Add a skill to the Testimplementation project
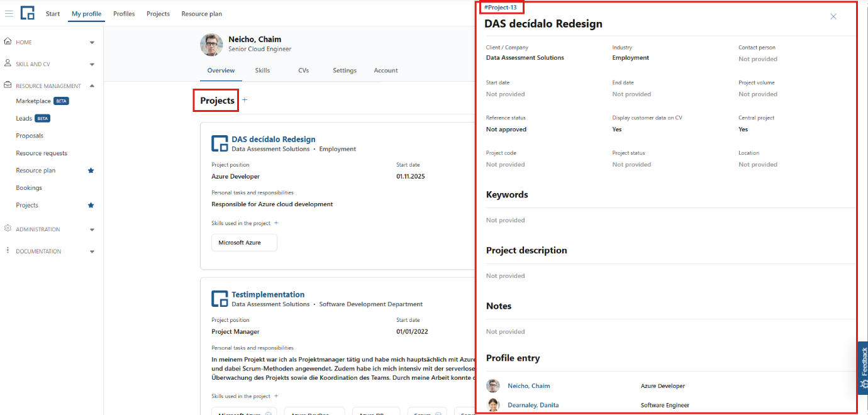The height and width of the screenshot is (415, 868). coord(276,396)
